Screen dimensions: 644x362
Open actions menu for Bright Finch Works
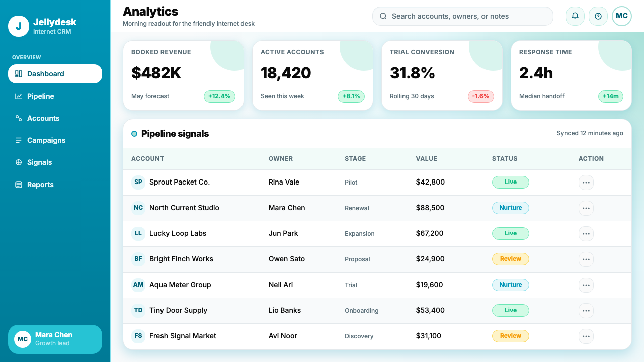586,259
